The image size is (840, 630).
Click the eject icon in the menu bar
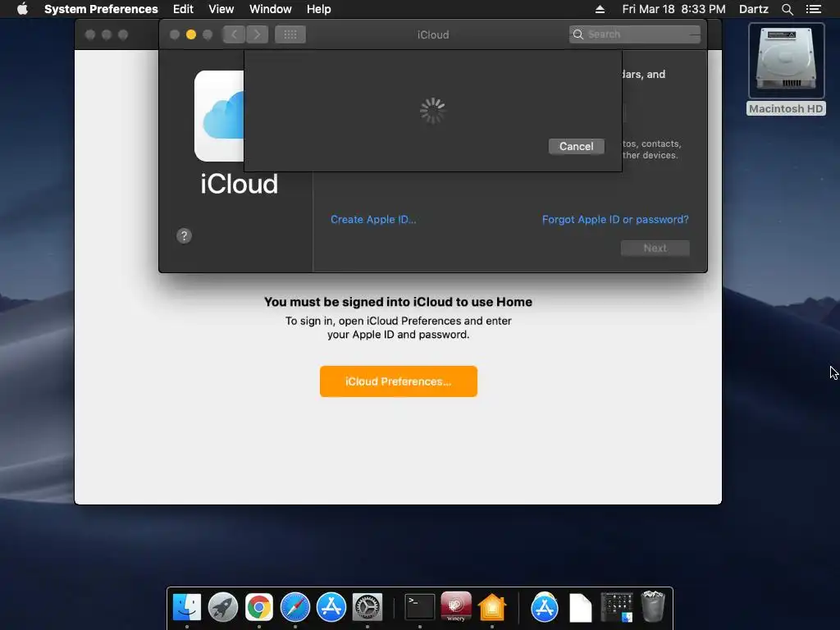[600, 9]
